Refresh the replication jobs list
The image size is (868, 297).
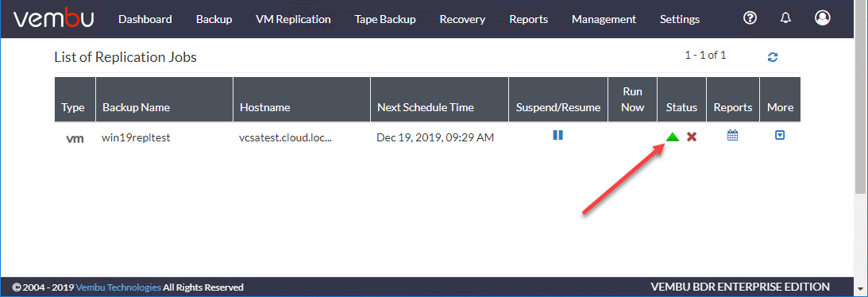773,57
